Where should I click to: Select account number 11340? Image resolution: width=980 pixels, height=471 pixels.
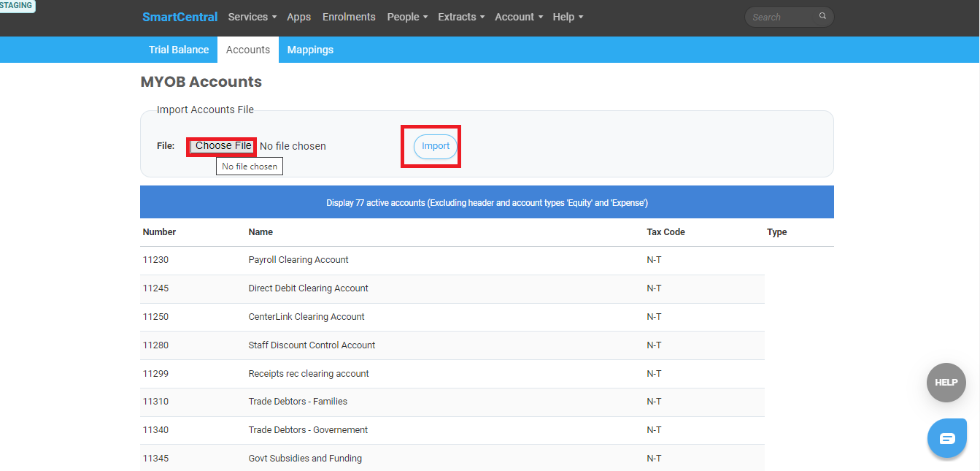click(155, 430)
